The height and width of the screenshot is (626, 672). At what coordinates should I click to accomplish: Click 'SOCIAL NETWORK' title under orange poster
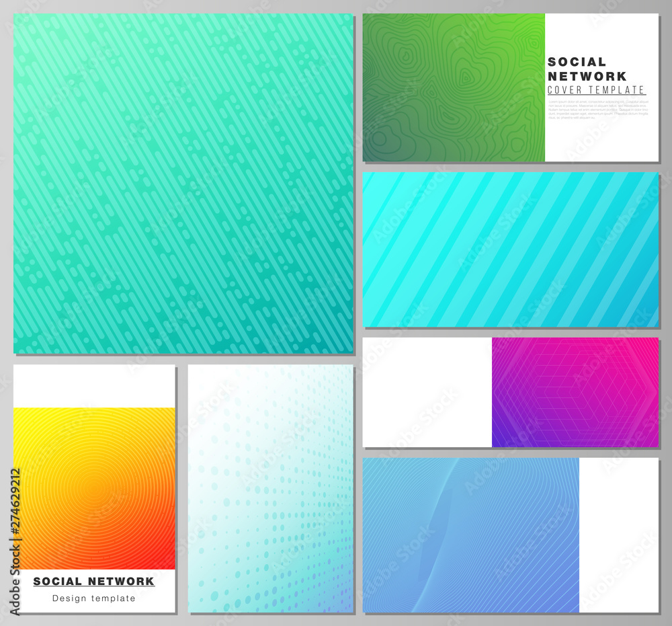click(x=94, y=582)
